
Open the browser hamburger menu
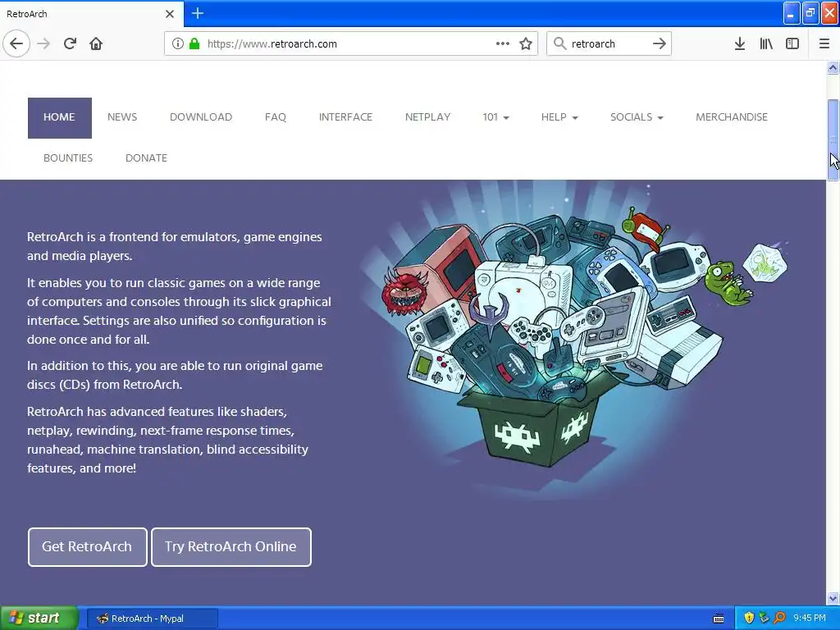click(824, 44)
